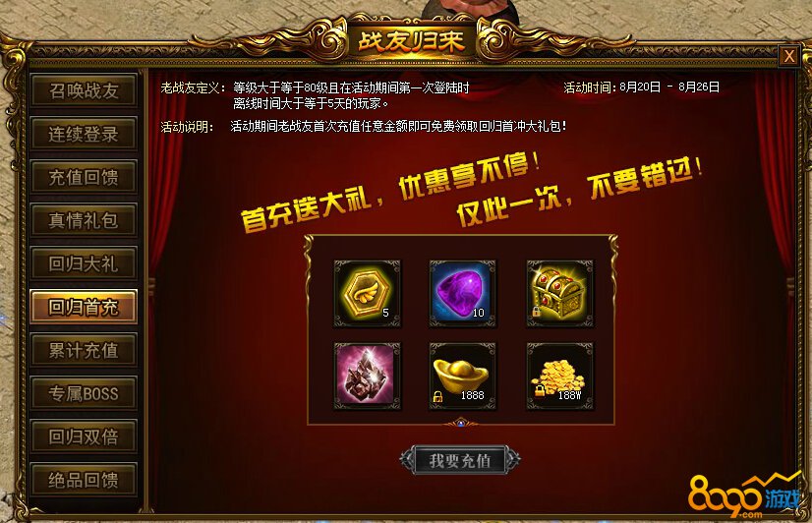The image size is (812, 523).
Task: Click the small ornament below reward panel
Action: click(x=461, y=424)
